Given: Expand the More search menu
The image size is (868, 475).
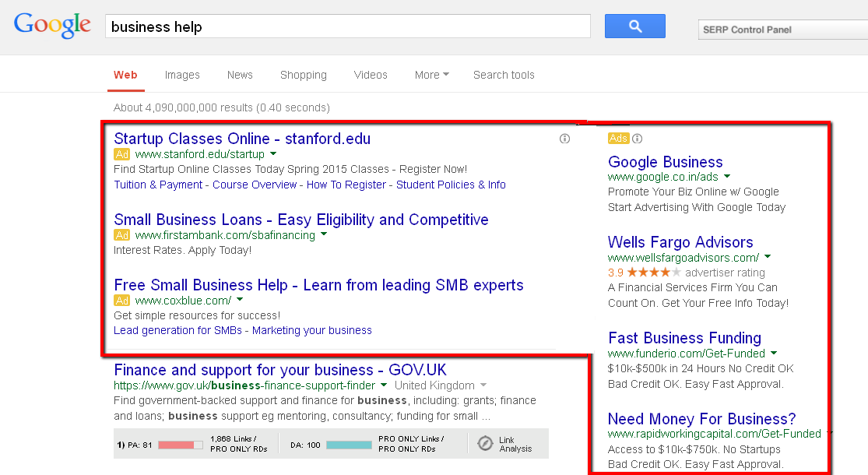Looking at the screenshot, I should [x=431, y=75].
